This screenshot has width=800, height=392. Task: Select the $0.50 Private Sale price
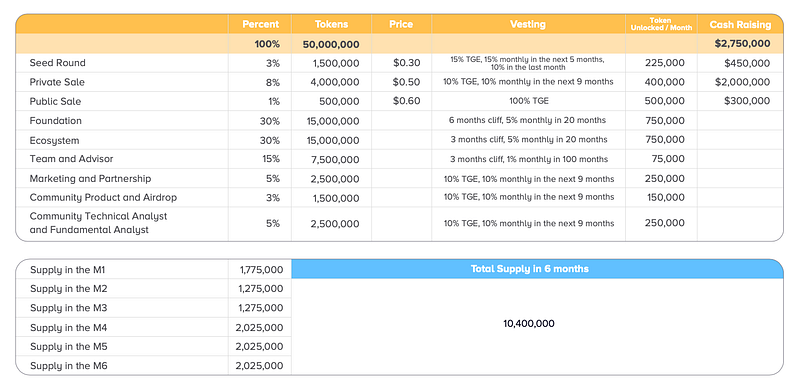pyautogui.click(x=407, y=82)
